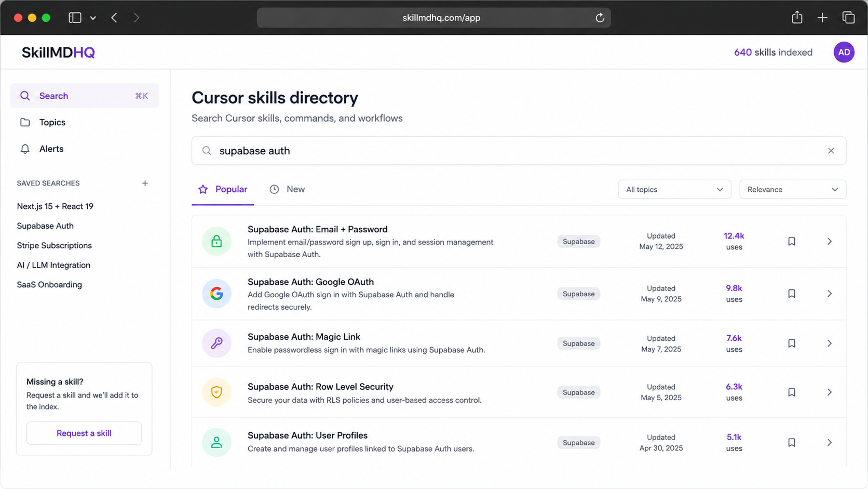The width and height of the screenshot is (868, 489).
Task: Click the Google logo icon for Google OAuth skill
Action: (216, 294)
